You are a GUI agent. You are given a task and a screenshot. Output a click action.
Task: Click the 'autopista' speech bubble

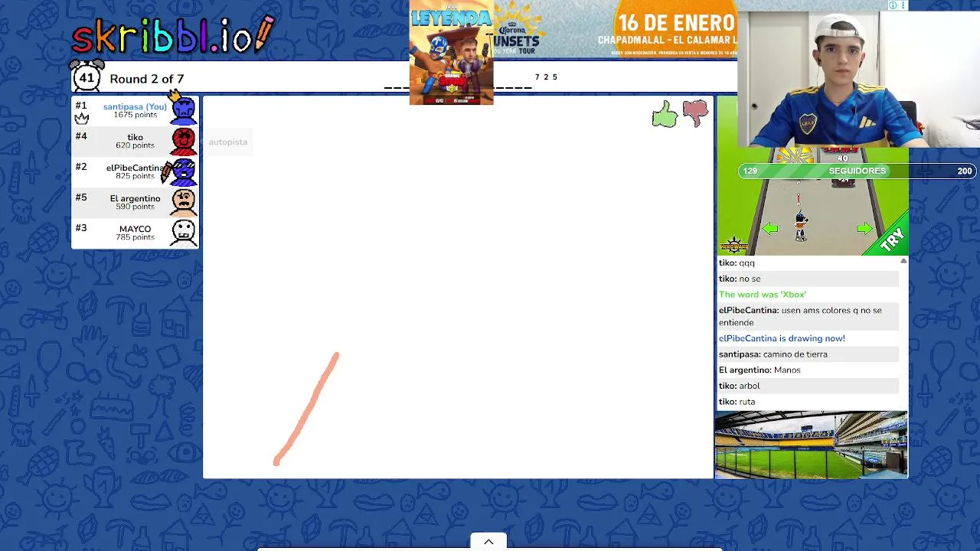[227, 142]
